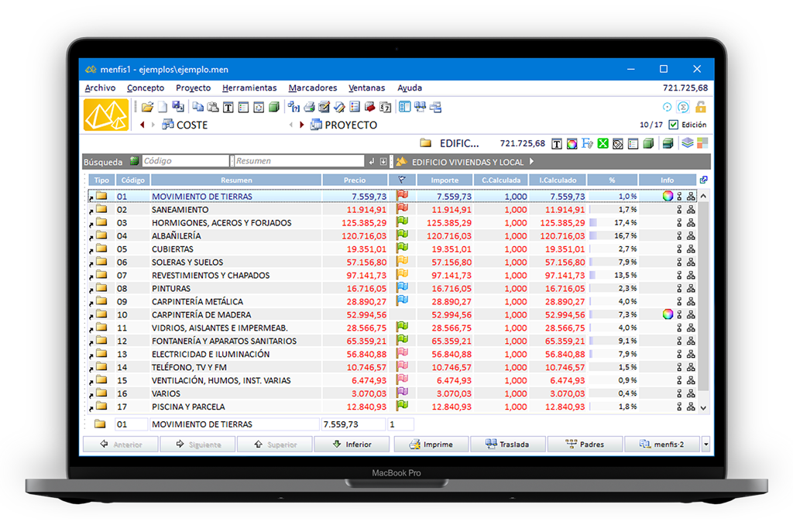Image resolution: width=793 pixels, height=532 pixels.
Task: Click the linked-windows network toolbar icon
Action: (420, 107)
